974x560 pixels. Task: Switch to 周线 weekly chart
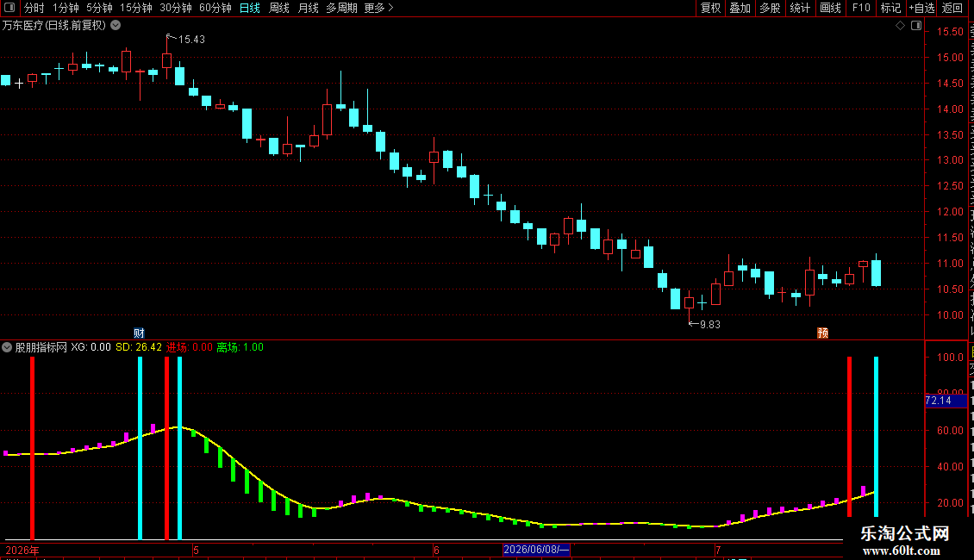pos(279,8)
